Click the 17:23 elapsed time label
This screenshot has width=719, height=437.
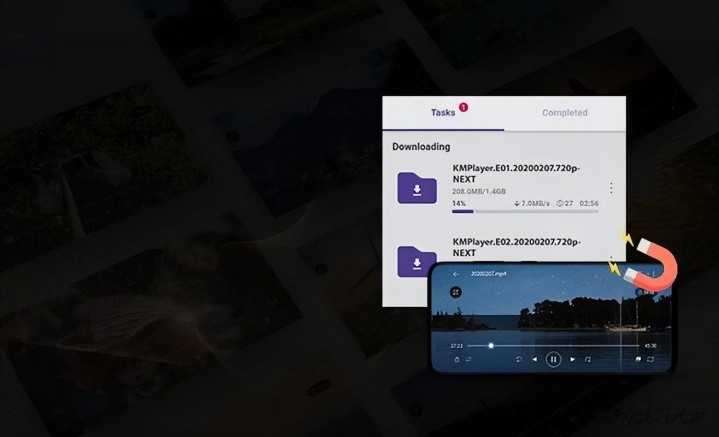coord(456,346)
